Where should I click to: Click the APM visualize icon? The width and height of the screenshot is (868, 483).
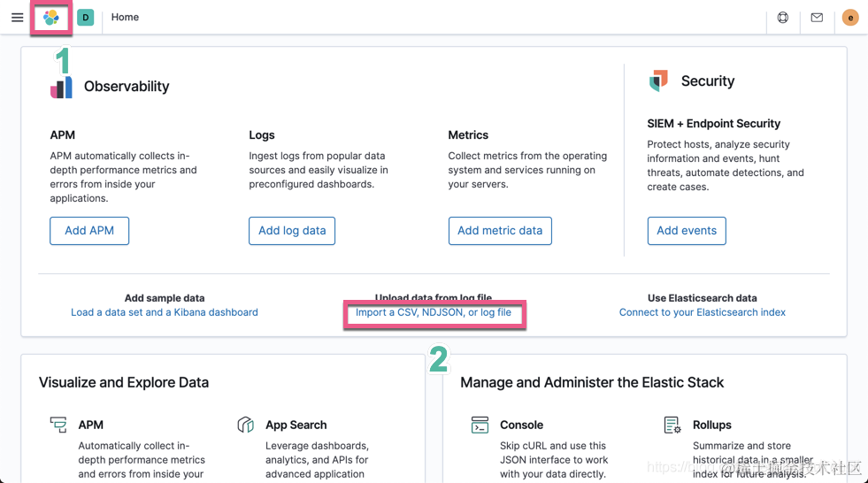(58, 425)
